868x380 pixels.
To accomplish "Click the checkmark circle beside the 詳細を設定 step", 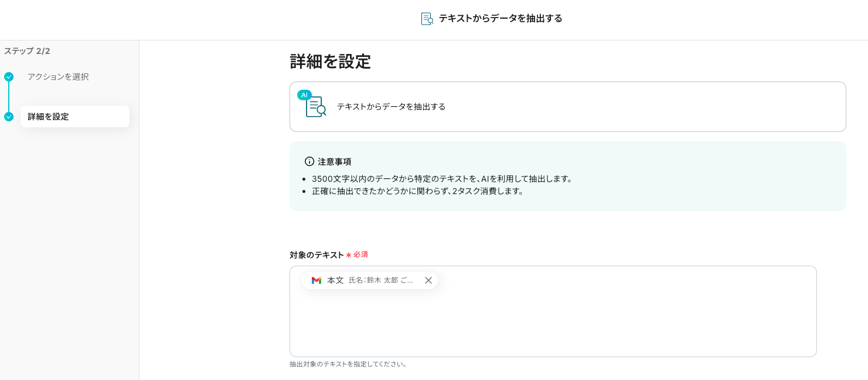I will point(9,117).
